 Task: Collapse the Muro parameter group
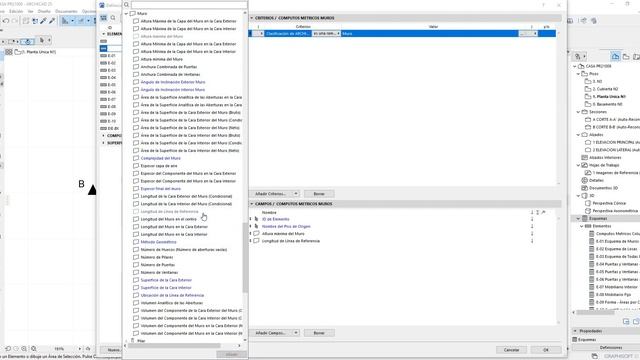(x=127, y=13)
